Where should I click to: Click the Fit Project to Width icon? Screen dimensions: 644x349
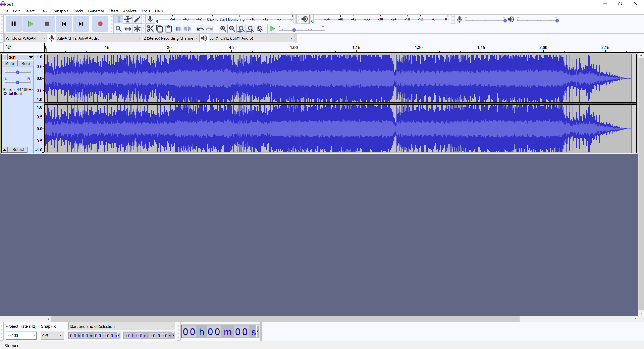251,29
